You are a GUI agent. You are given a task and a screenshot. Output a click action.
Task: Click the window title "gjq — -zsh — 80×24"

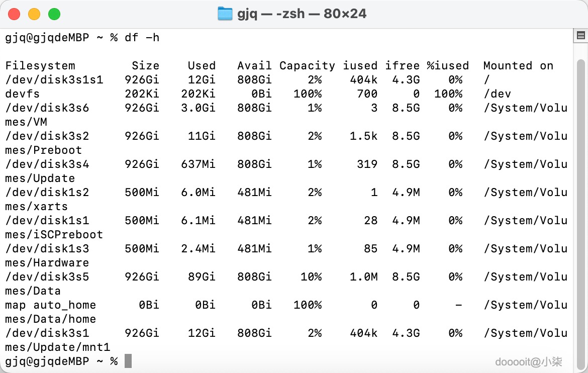pyautogui.click(x=302, y=14)
